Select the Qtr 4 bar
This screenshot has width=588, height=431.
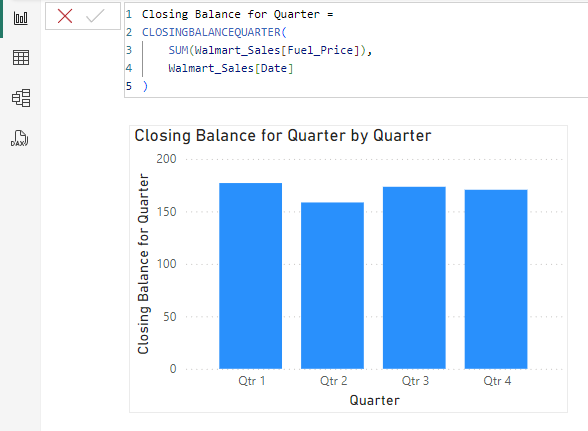point(496,279)
